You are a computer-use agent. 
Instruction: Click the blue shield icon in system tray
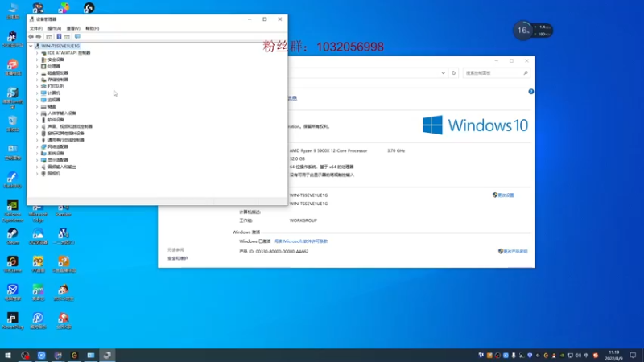[530, 356]
